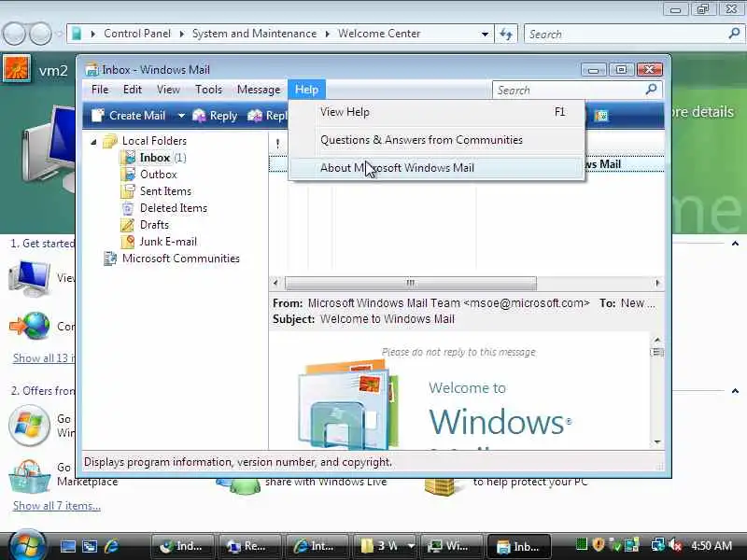Open the Tools menu

pos(208,90)
